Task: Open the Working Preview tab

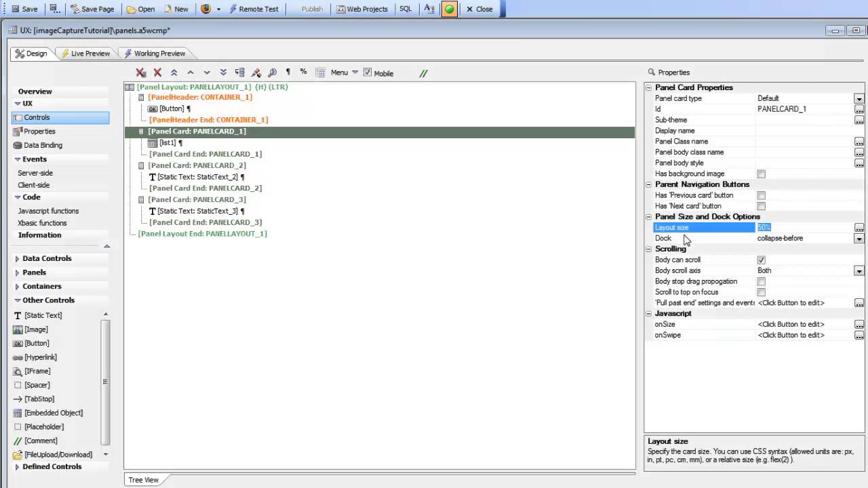Action: [x=154, y=54]
